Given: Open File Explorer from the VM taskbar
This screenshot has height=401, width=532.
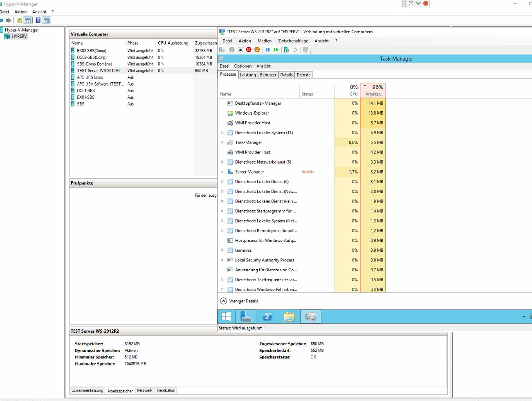Looking at the screenshot, I should coord(289,316).
